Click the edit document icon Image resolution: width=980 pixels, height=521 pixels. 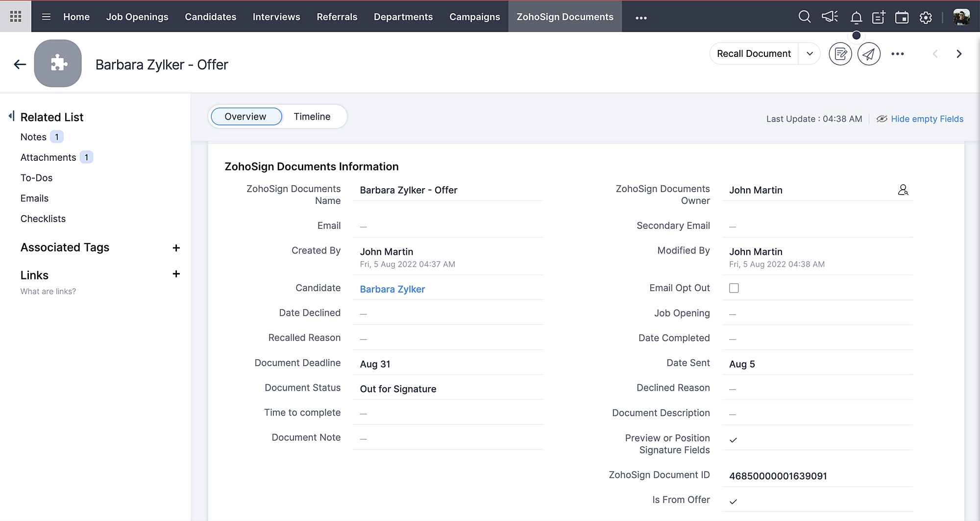[x=840, y=54]
